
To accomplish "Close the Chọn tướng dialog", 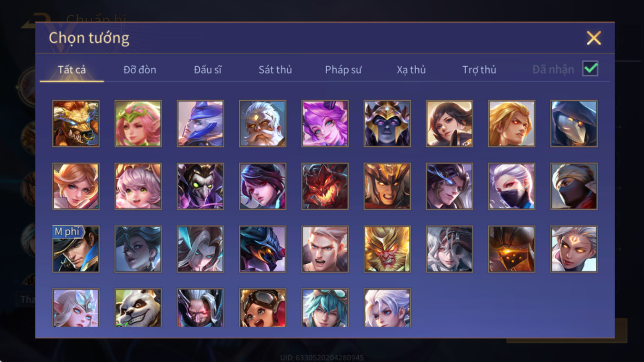I will tap(594, 38).
